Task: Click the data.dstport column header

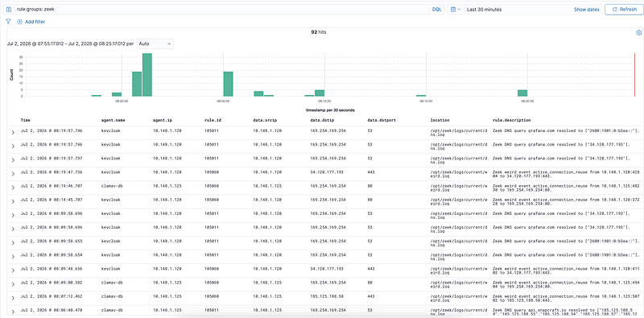Action: click(x=382, y=121)
